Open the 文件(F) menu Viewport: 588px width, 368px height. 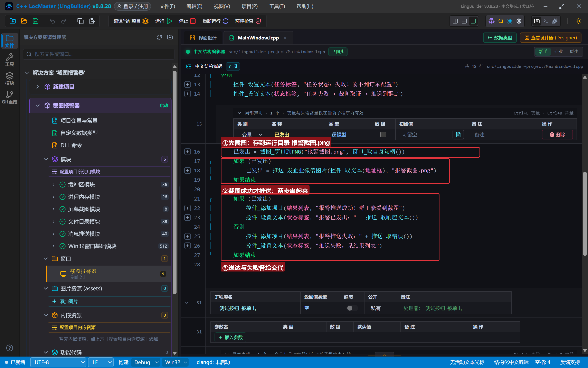167,6
